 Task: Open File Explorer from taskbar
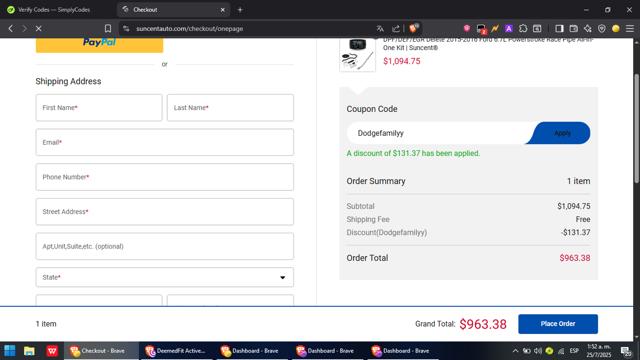click(29, 351)
